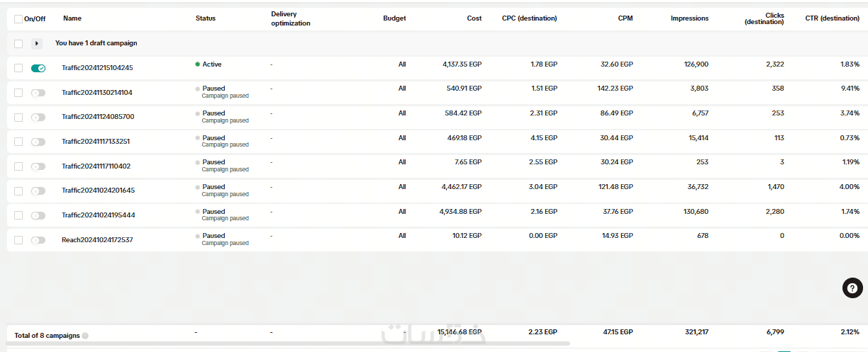Click the CTR (destination) column header
This screenshot has width=868, height=352.
coord(832,18)
